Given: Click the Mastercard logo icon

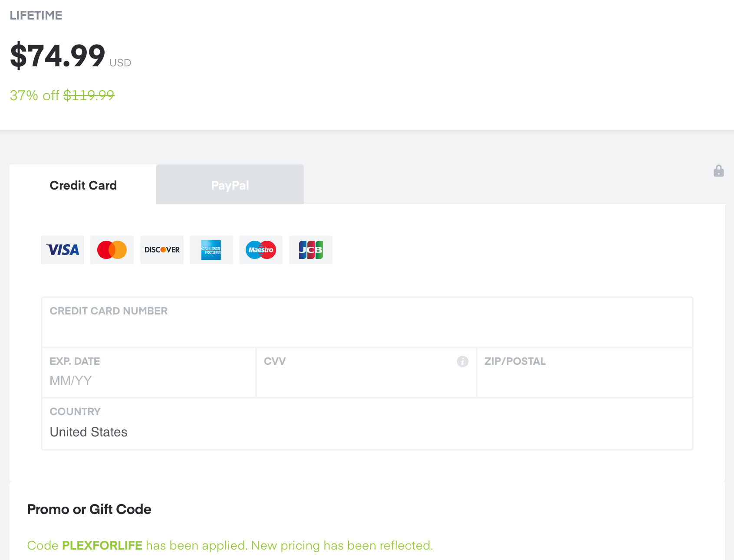Looking at the screenshot, I should (x=112, y=250).
